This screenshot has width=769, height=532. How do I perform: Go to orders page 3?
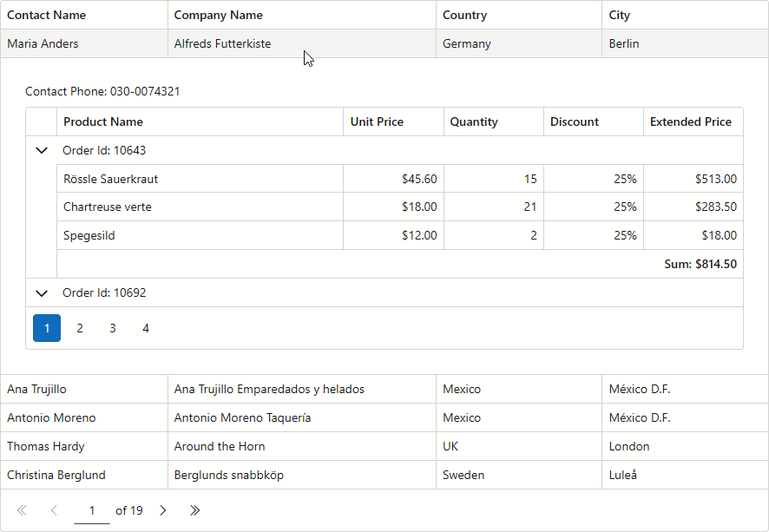point(112,328)
